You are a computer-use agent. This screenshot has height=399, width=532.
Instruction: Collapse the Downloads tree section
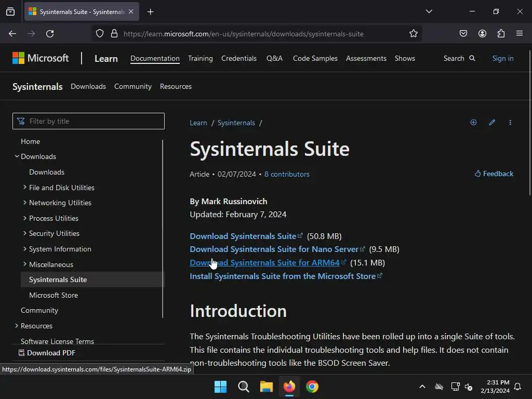point(17,156)
